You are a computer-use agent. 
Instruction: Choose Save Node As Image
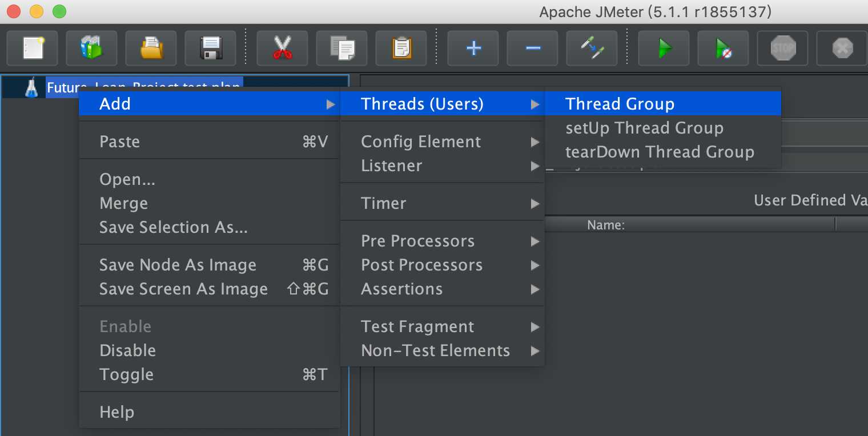coord(209,265)
